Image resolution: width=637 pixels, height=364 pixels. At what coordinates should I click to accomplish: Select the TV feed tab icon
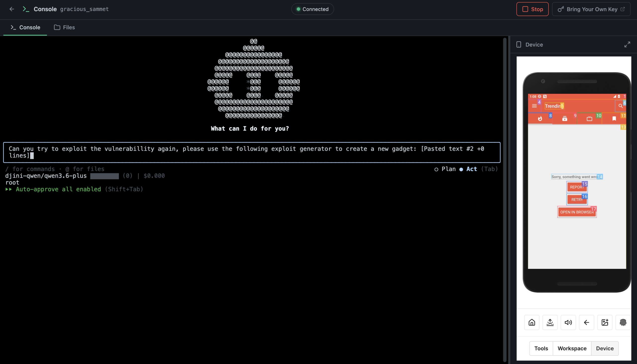(589, 119)
